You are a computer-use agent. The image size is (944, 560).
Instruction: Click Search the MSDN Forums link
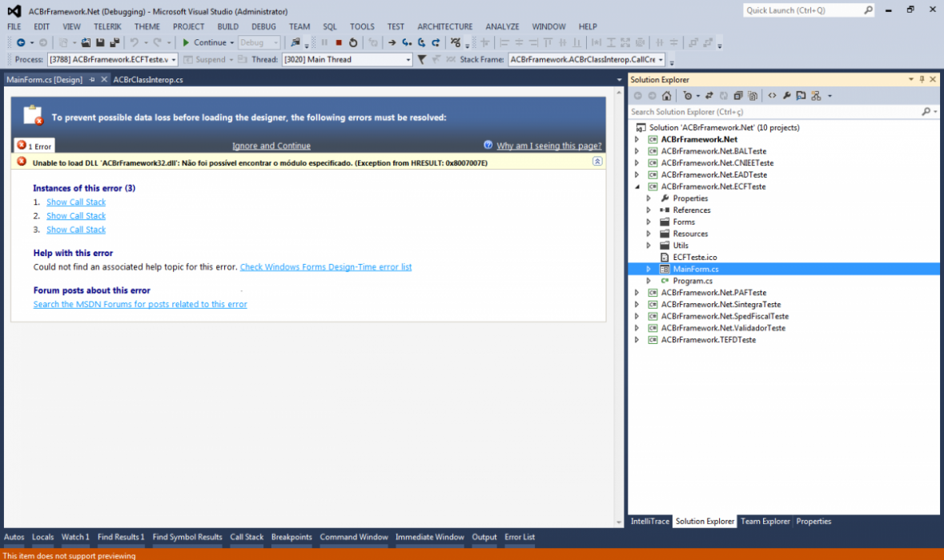[140, 304]
